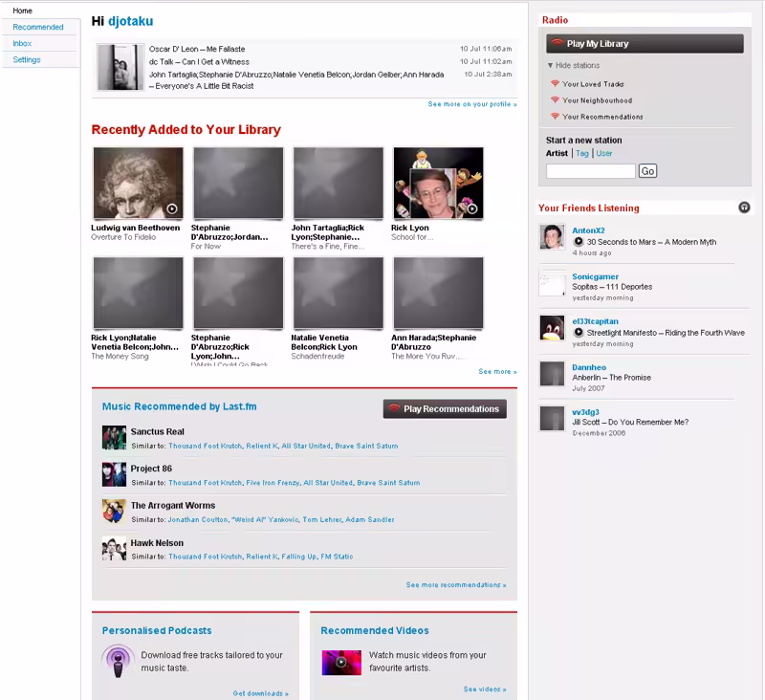Open the vv3dg3 friend link
Image resolution: width=765 pixels, height=700 pixels.
585,412
